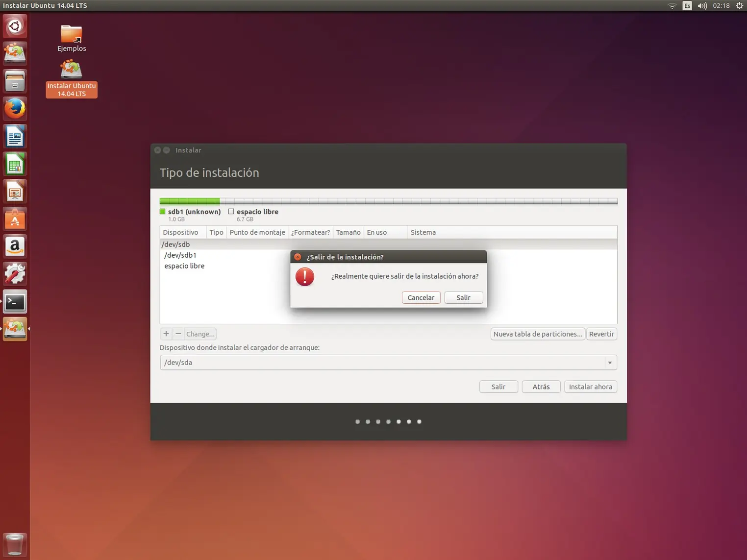Screen dimensions: 747x560
Task: Click the ¿Formatear? column header
Action: (311, 232)
